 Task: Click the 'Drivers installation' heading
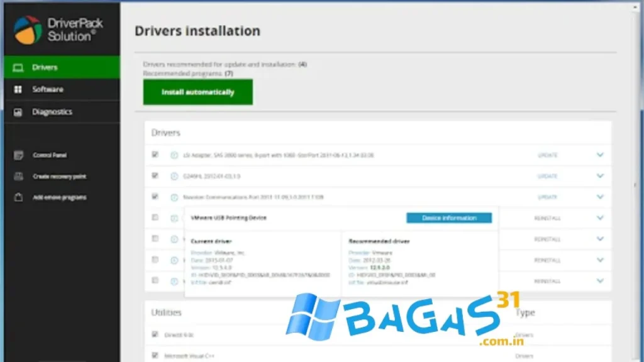click(x=197, y=31)
